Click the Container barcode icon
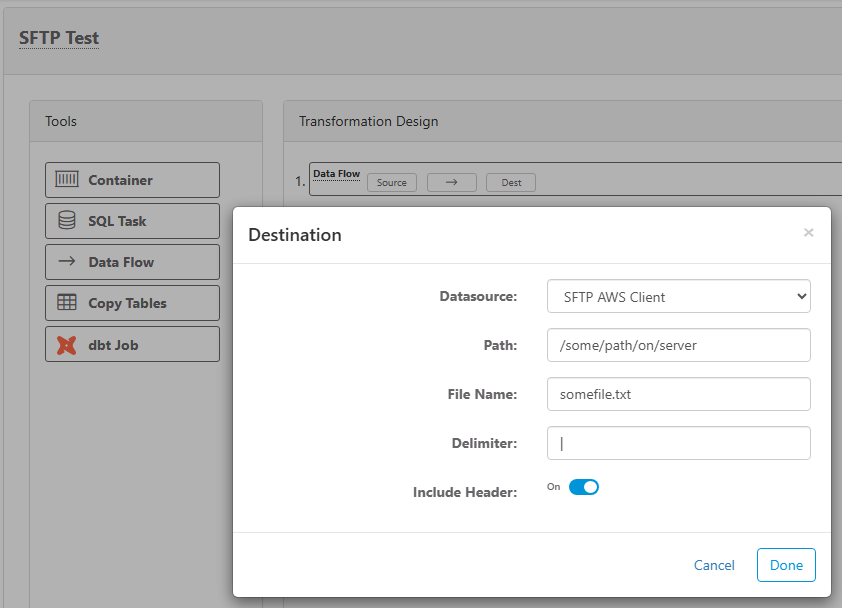Viewport: 842px width, 608px height. [x=67, y=179]
